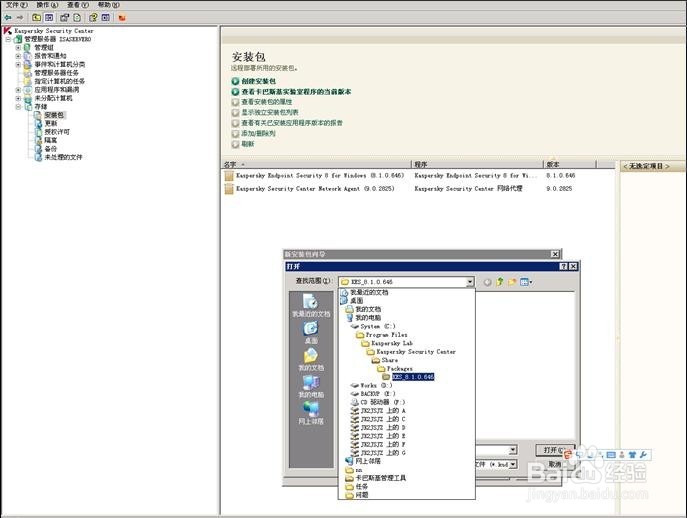Select 隔离 under 存储
This screenshot has height=518, width=687.
tap(51, 140)
